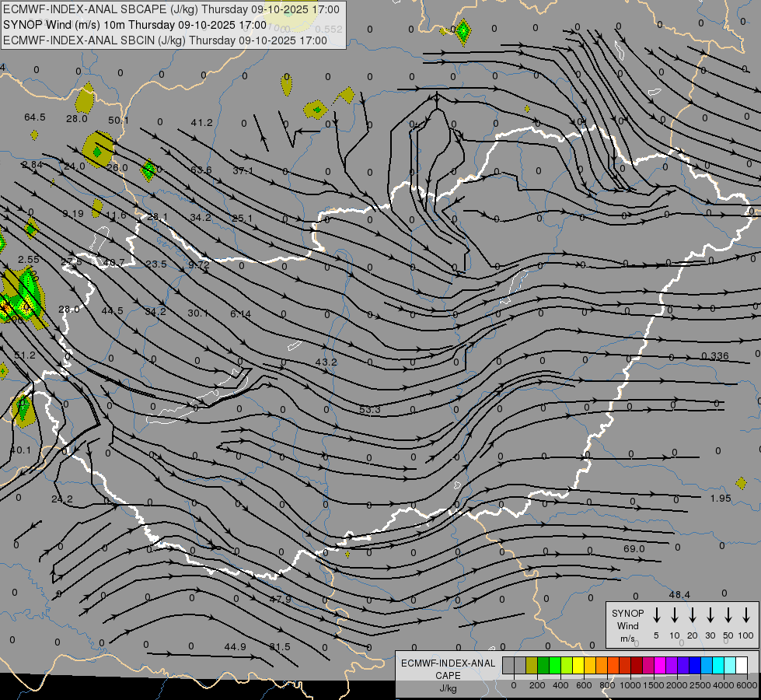761x700 pixels.
Task: Pick the dark green CAPE legend swatch
Action: [x=543, y=666]
